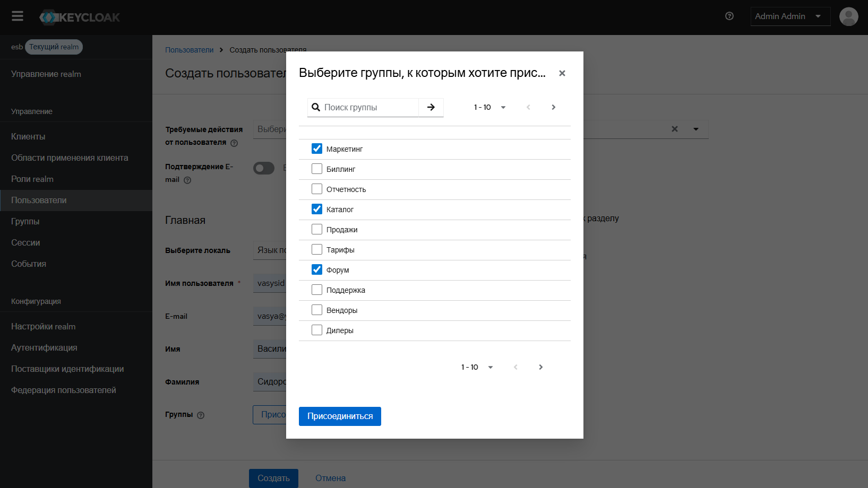Click the user avatar icon
The height and width of the screenshot is (488, 868).
point(848,16)
